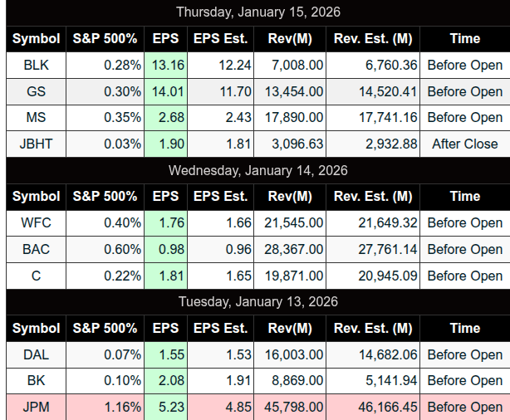Open the GS symbol row
Image resolution: width=510 pixels, height=420 pixels.
click(36, 91)
